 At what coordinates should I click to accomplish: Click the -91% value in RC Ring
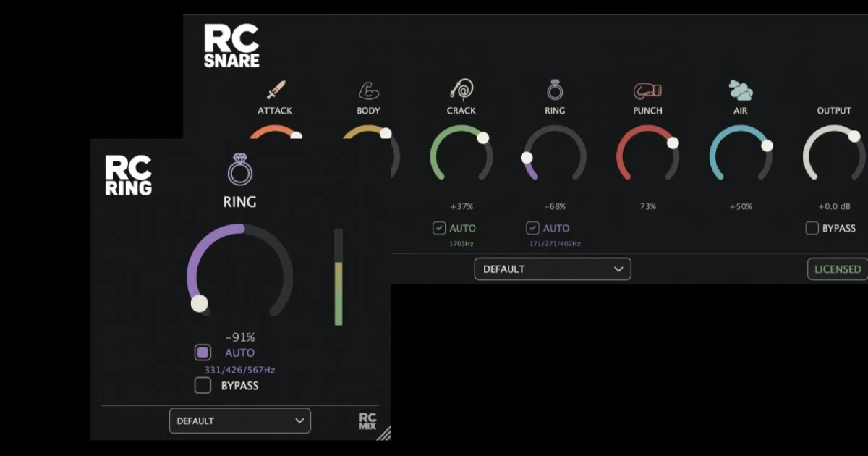coord(240,337)
